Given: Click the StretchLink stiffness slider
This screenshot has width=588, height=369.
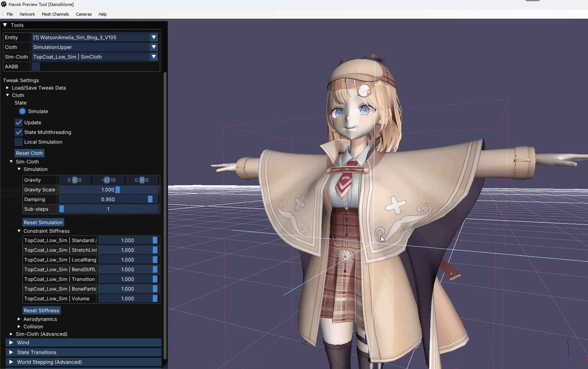Looking at the screenshot, I should point(128,250).
